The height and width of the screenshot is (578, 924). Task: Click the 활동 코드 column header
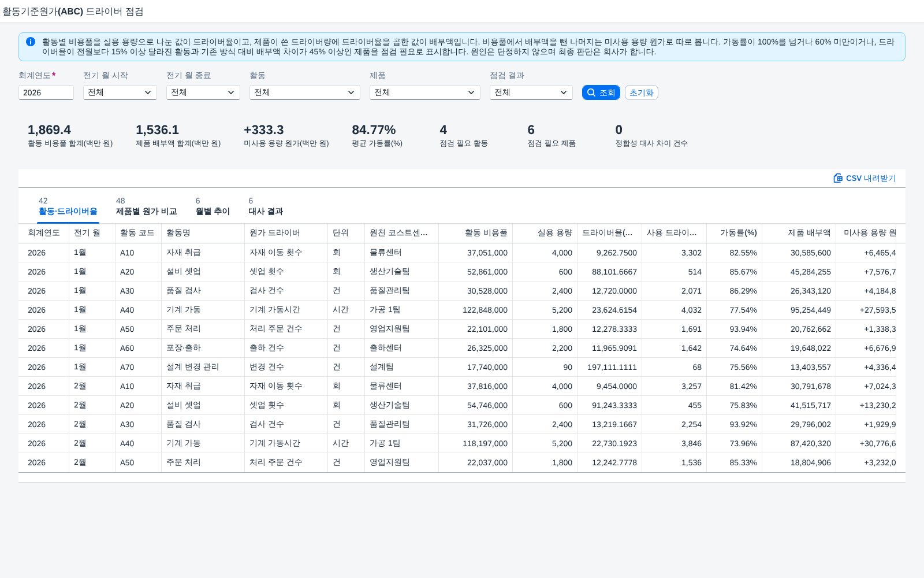coord(139,233)
